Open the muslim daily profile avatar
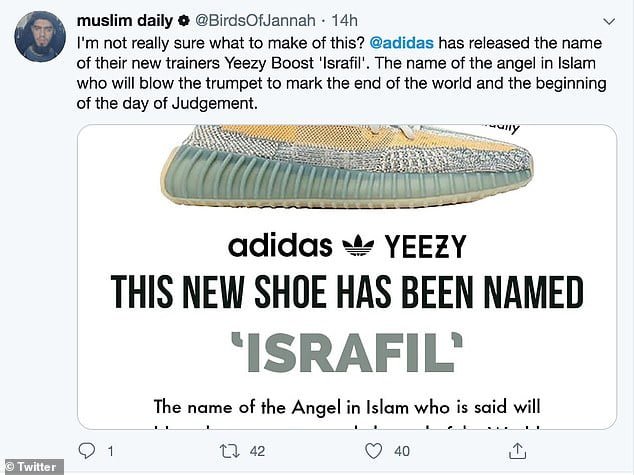This screenshot has width=634, height=475. point(40,36)
